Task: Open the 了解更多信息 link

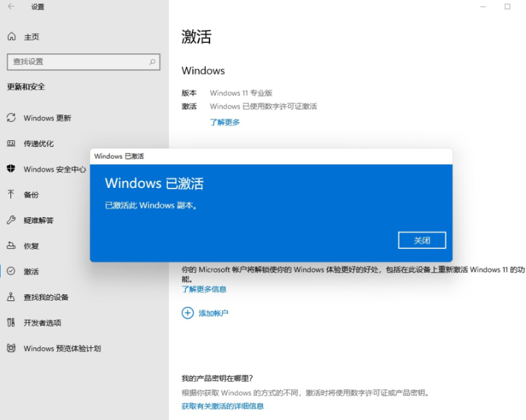Action: tap(204, 289)
